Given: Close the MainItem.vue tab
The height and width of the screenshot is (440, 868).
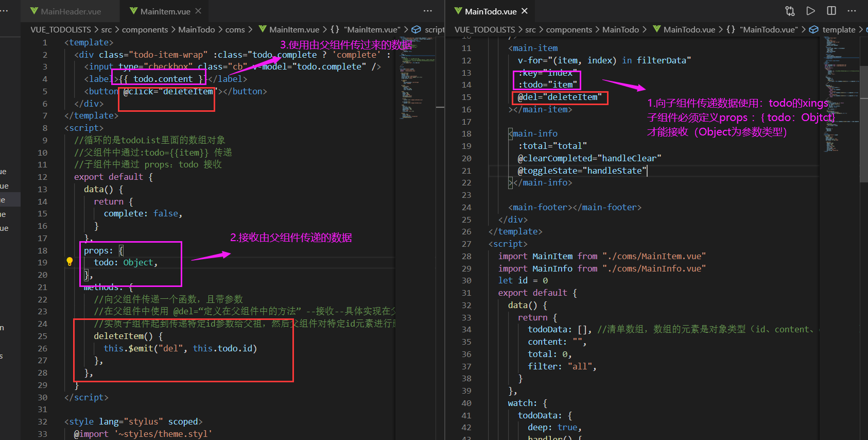Looking at the screenshot, I should point(198,11).
